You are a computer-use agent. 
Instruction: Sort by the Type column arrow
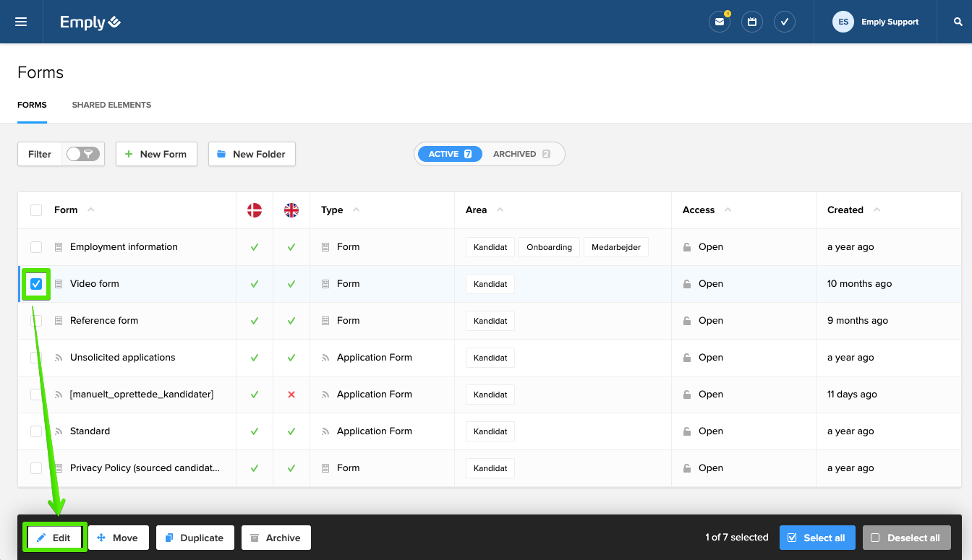coord(356,210)
